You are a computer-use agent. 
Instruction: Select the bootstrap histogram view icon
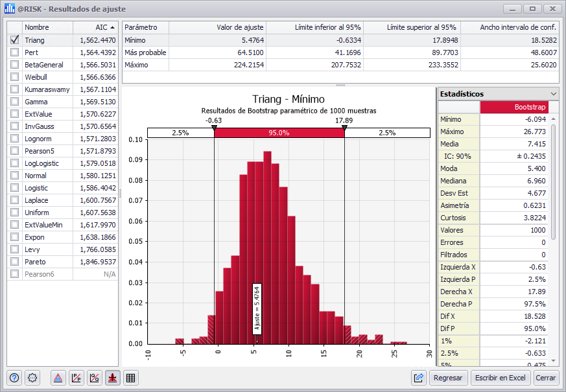pyautogui.click(x=112, y=378)
